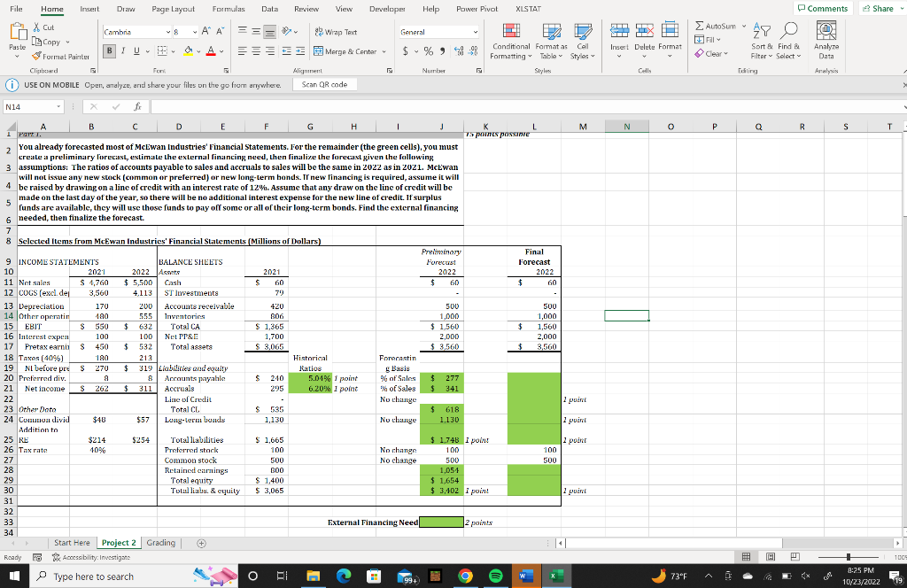Click the Scan QR code button
This screenshot has height=588, width=907.
click(324, 84)
